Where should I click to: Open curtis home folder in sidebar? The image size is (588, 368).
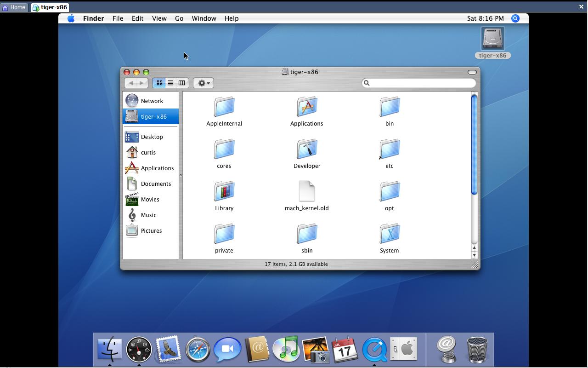point(151,152)
